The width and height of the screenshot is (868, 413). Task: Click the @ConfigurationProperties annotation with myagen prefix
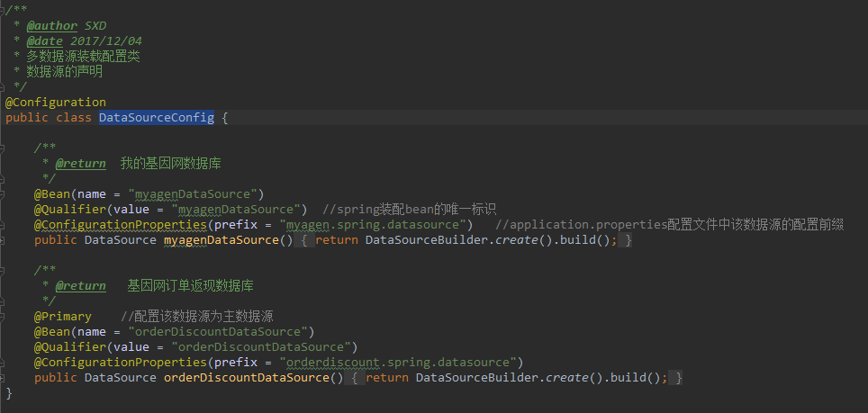pyautogui.click(x=121, y=225)
